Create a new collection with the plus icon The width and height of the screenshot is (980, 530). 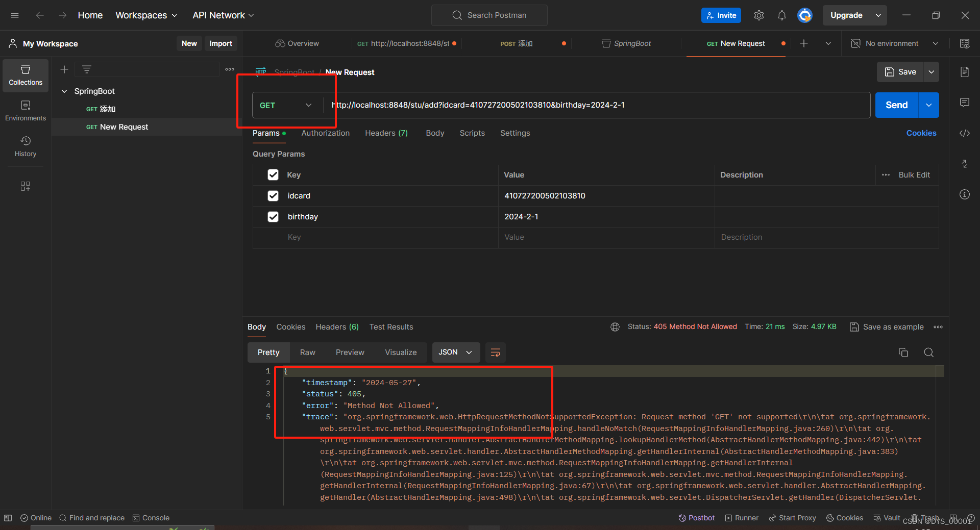[x=64, y=69]
